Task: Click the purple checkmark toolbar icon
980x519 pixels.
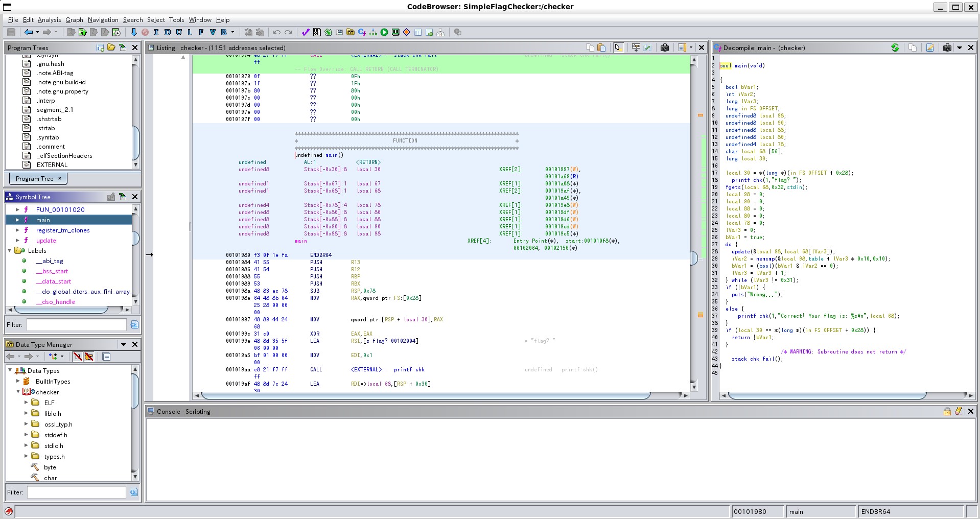Action: click(x=306, y=32)
